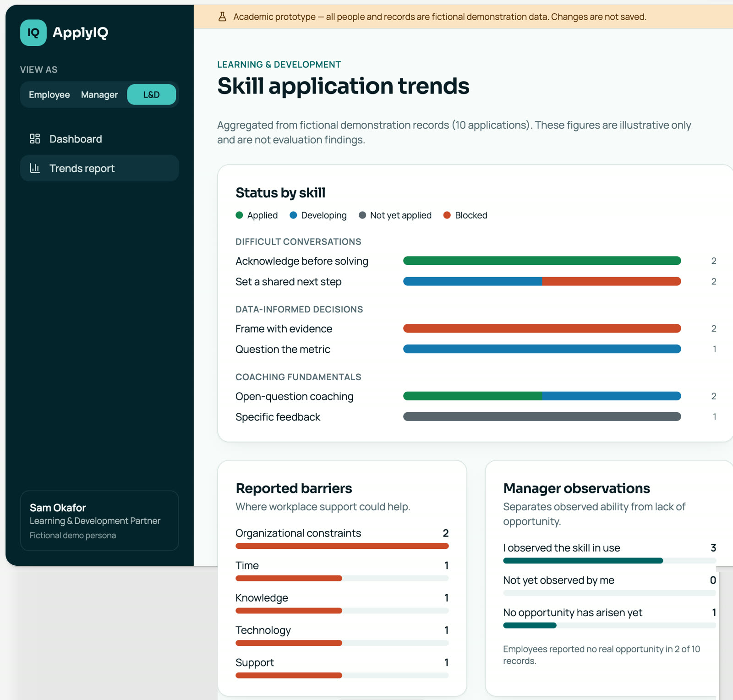This screenshot has height=700, width=733.
Task: Click the Organizational constraints barrier bar
Action: (x=342, y=546)
